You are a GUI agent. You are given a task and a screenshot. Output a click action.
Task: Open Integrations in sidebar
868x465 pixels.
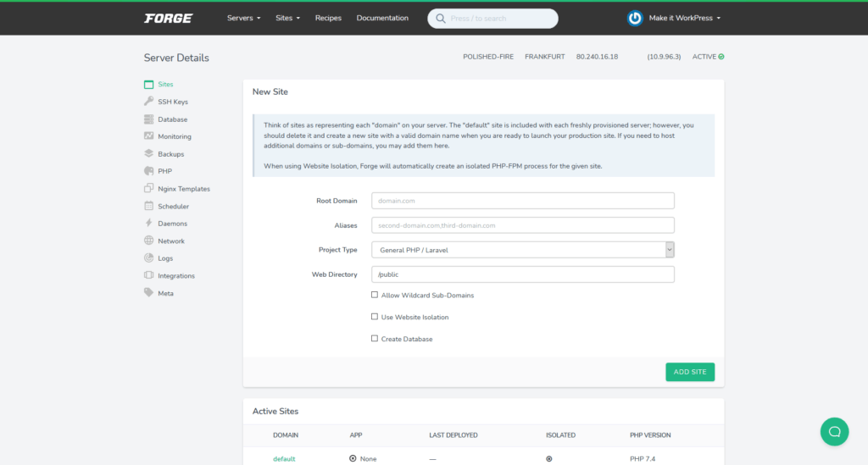click(x=176, y=276)
